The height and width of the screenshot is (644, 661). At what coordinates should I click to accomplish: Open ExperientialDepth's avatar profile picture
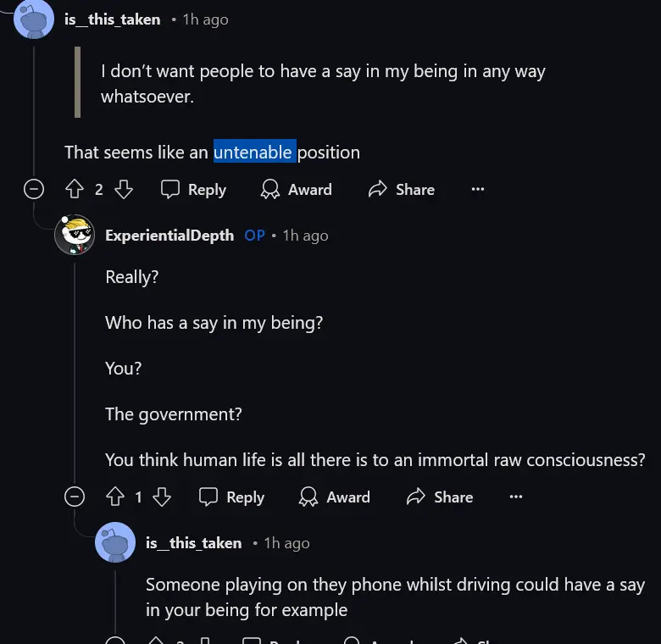(74, 235)
